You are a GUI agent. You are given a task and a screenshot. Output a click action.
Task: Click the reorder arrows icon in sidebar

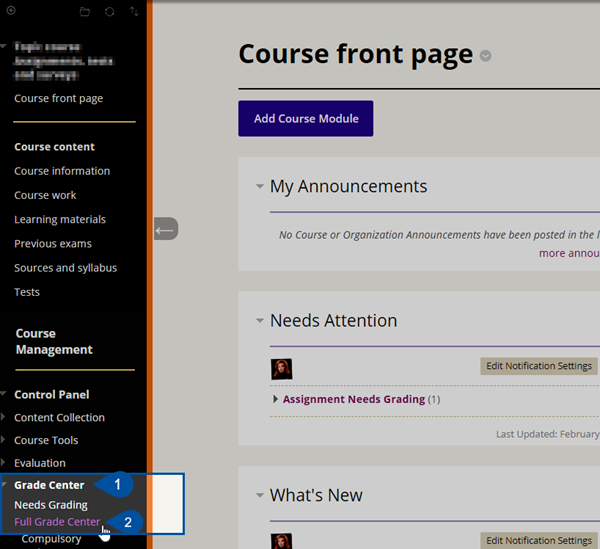133,11
